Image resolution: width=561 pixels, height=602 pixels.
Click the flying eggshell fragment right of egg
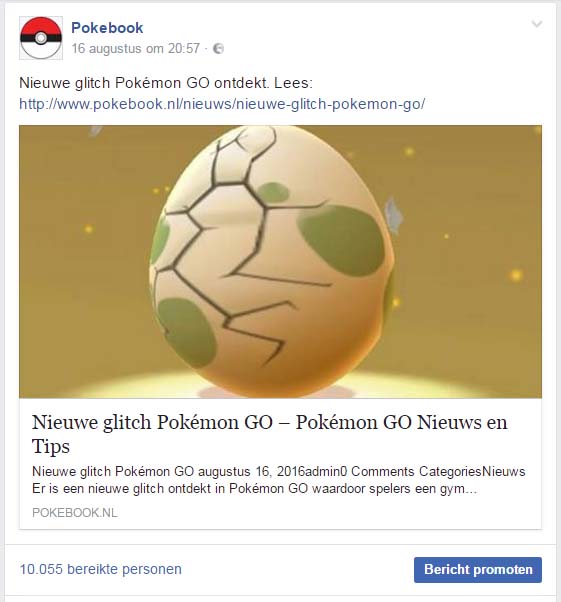393,214
